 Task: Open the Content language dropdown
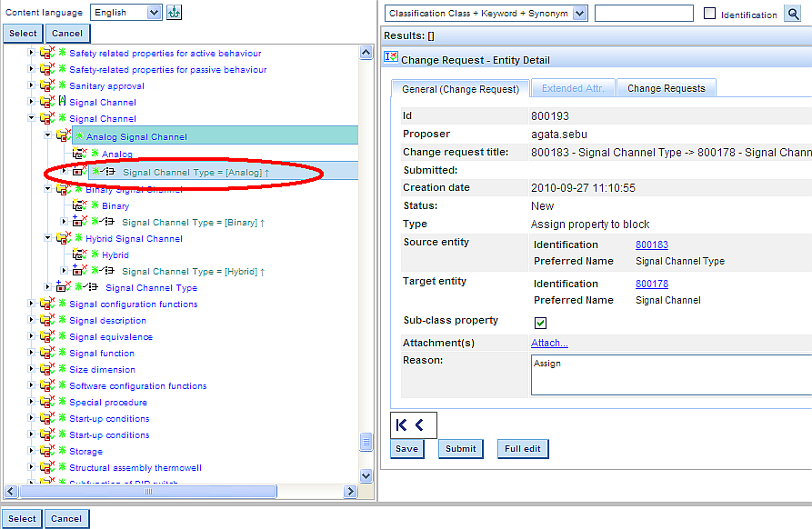[x=153, y=13]
